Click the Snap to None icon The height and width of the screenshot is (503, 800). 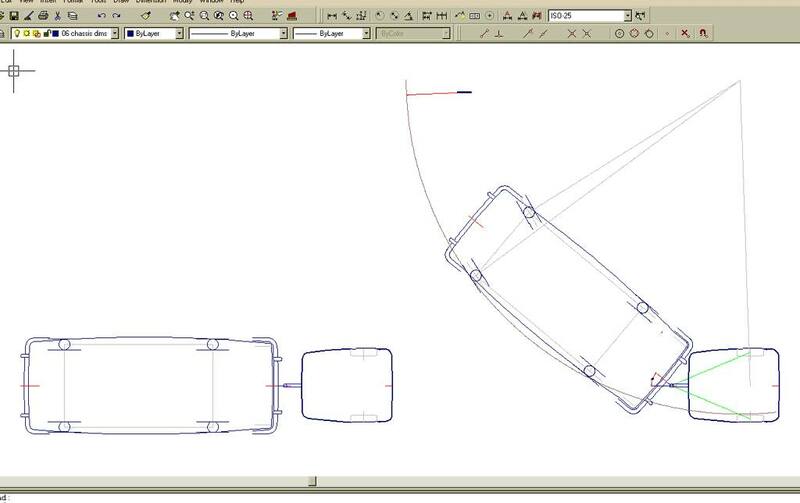685,34
